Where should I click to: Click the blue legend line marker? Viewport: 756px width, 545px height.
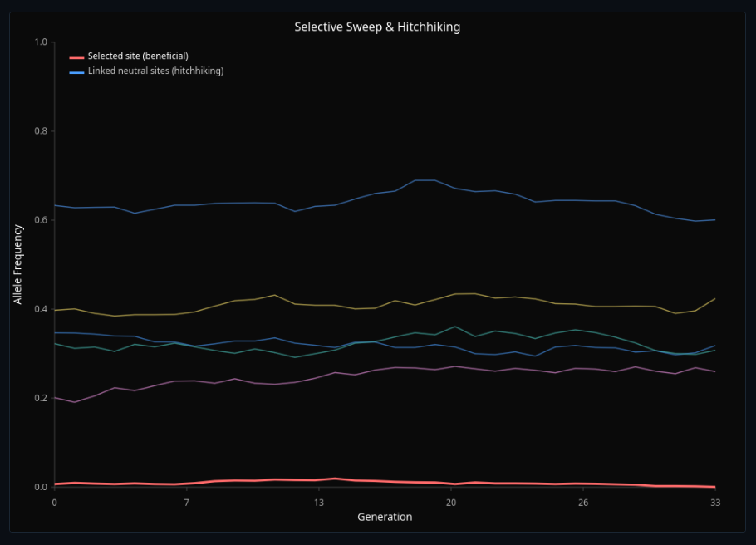point(76,71)
